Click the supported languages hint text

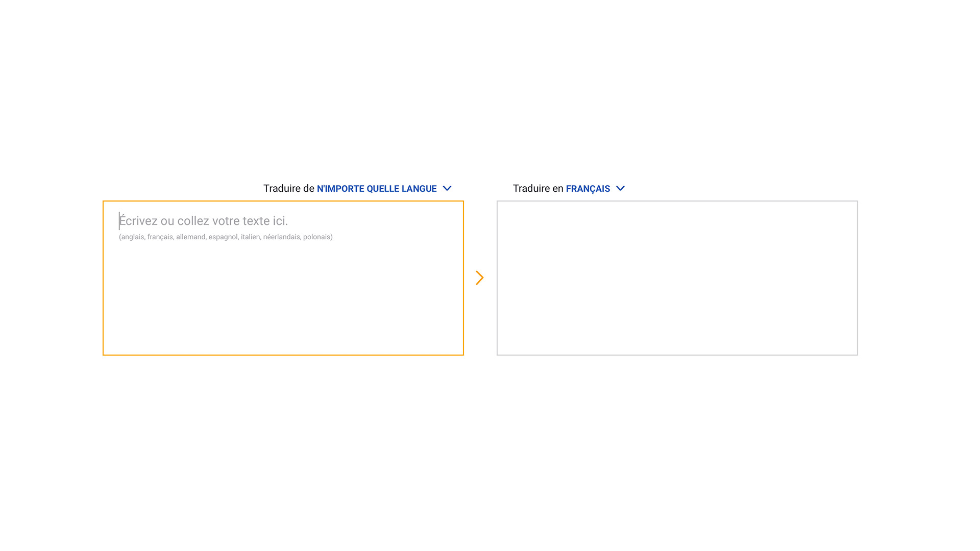(226, 237)
